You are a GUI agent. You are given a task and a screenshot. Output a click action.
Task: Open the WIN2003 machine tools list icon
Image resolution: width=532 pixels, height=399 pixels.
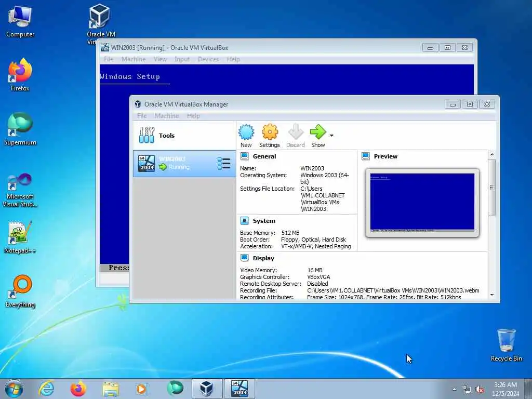tap(223, 164)
